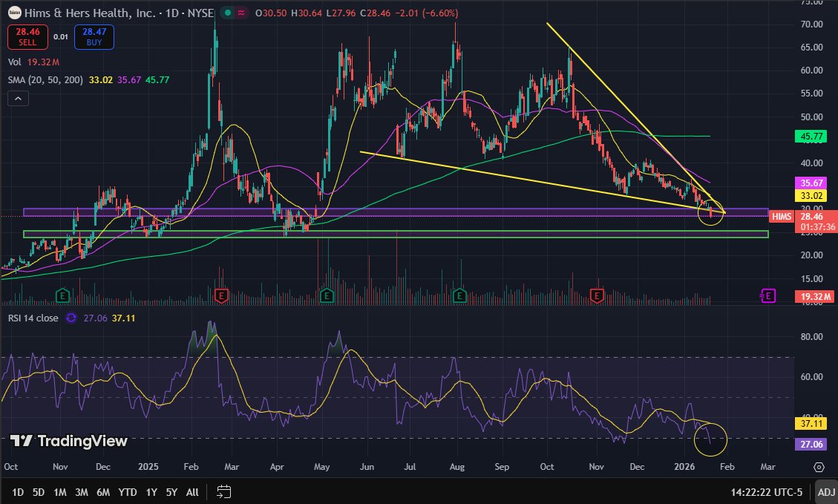Click the RSI loop icon next to 'close'
The width and height of the screenshot is (838, 504).
pyautogui.click(x=71, y=318)
